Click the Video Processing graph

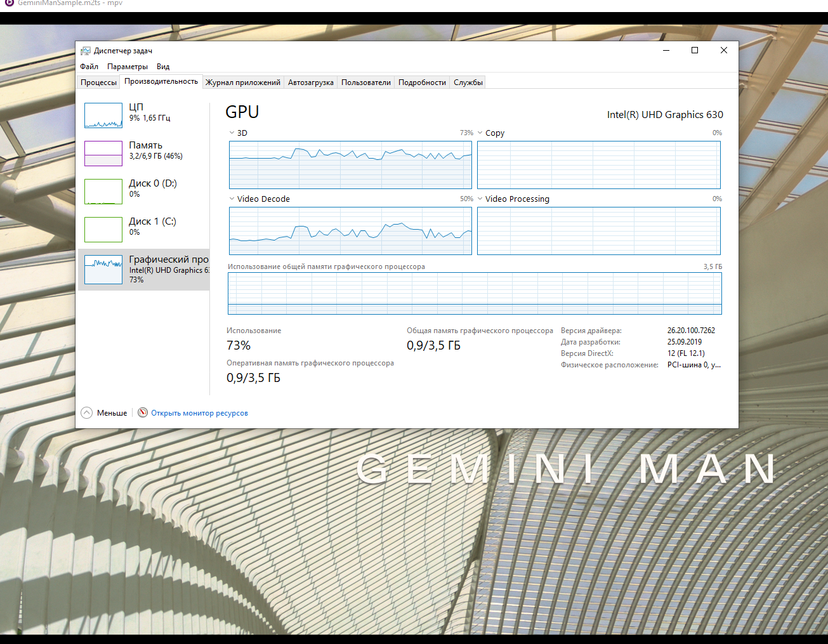coord(599,231)
